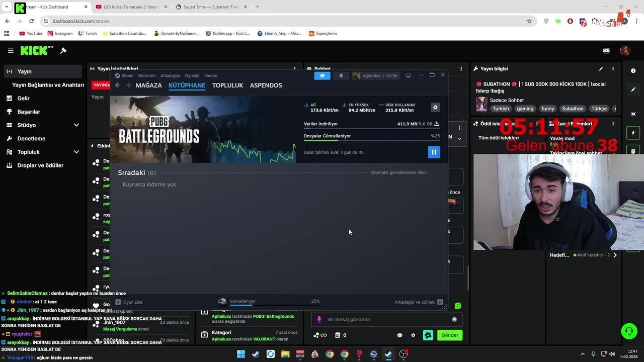Send chat message with Gönder button
Screen dimensions: 644x362
(450, 335)
